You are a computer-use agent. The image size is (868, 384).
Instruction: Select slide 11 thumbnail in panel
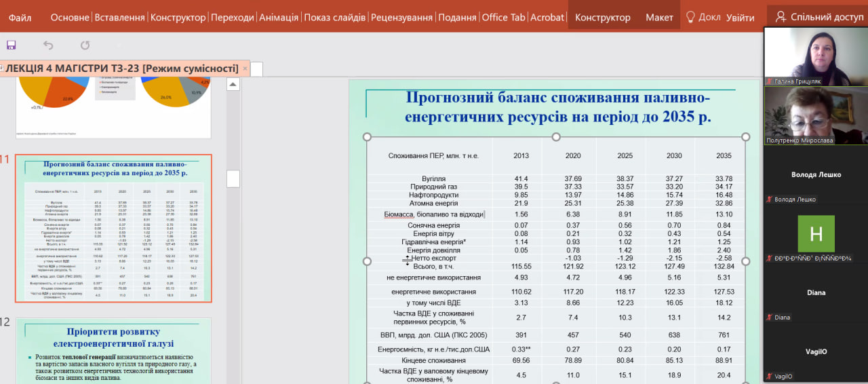click(x=113, y=228)
